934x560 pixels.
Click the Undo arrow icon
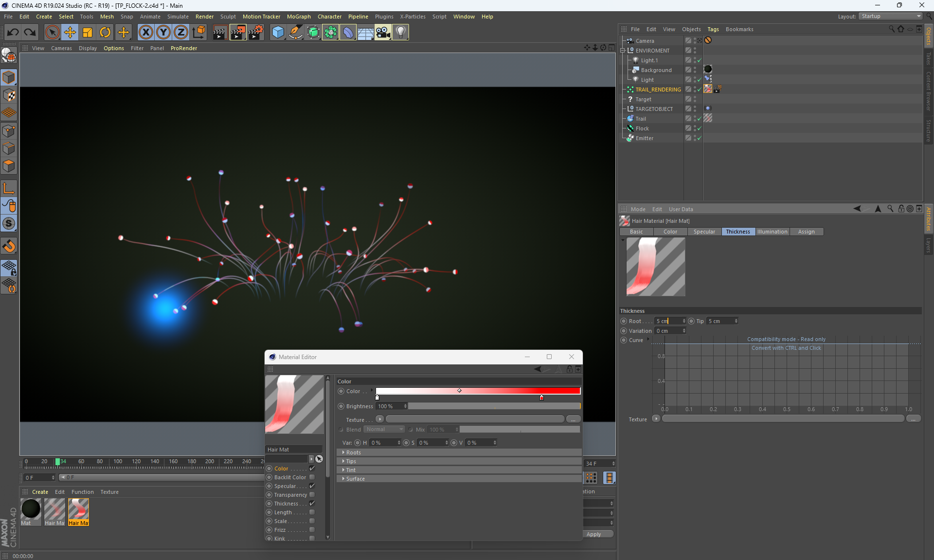tap(13, 33)
